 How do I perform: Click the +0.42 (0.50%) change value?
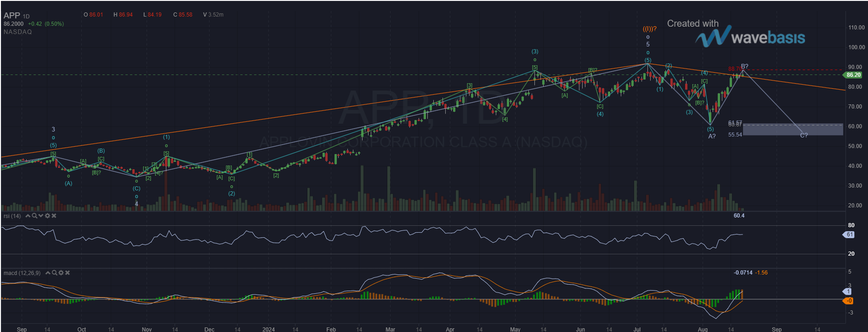(46, 24)
